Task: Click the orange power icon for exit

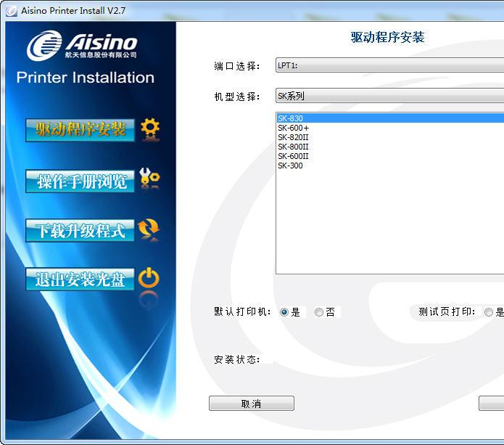Action: tap(149, 277)
